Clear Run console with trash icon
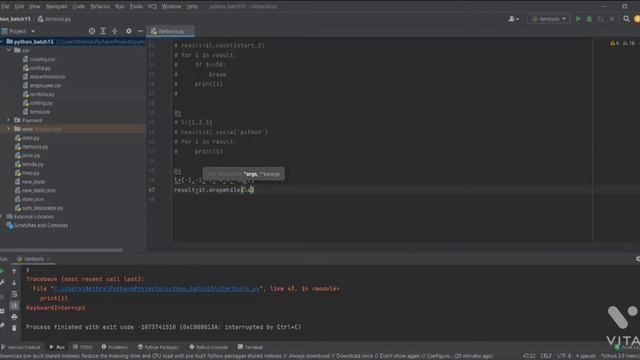The height and width of the screenshot is (360, 640). [x=14, y=328]
